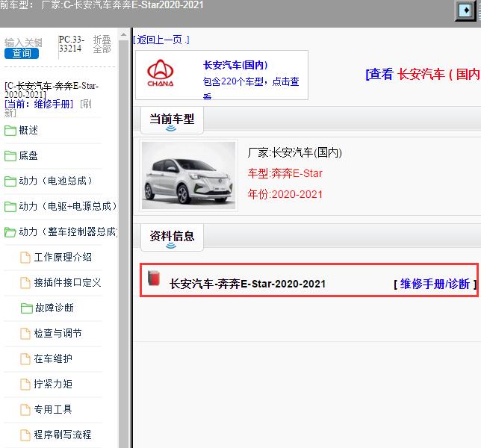The width and height of the screenshot is (481, 448).
Task: Click the 专用工具 document icon
Action: (25, 410)
